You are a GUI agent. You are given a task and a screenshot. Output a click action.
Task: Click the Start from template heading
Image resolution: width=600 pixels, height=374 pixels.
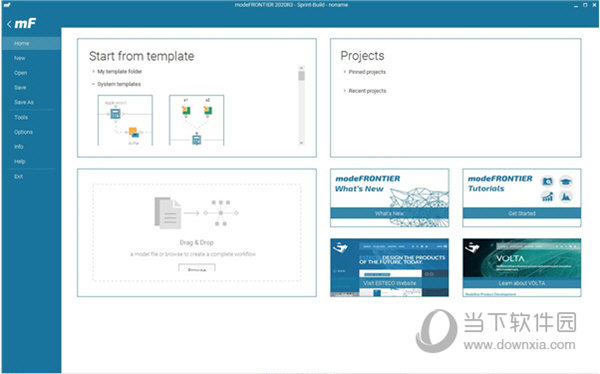coord(142,56)
